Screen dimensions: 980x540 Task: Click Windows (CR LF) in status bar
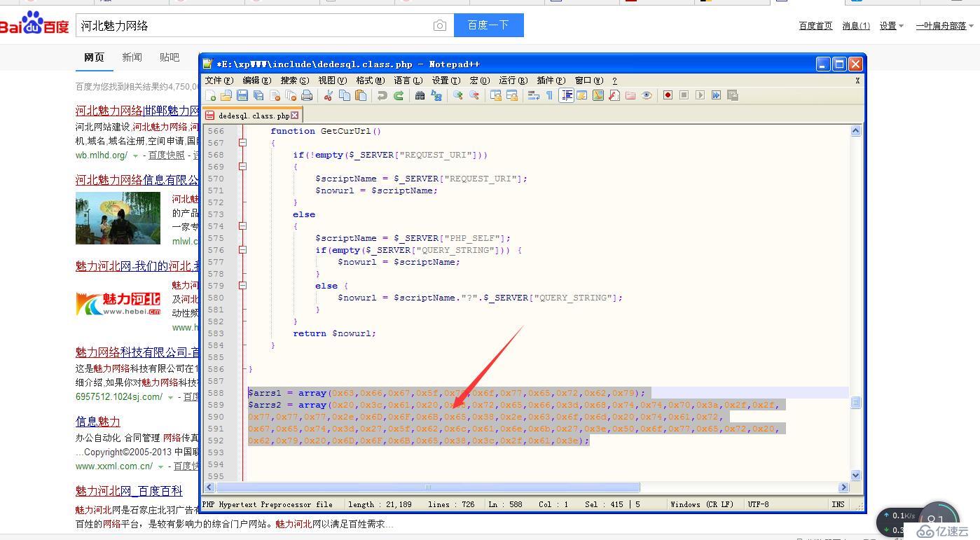[701, 504]
